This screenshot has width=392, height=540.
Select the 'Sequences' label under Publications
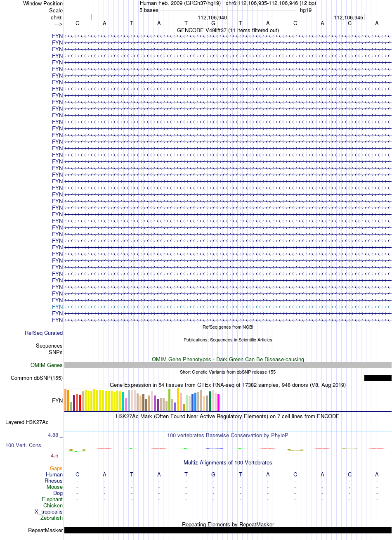[49, 346]
